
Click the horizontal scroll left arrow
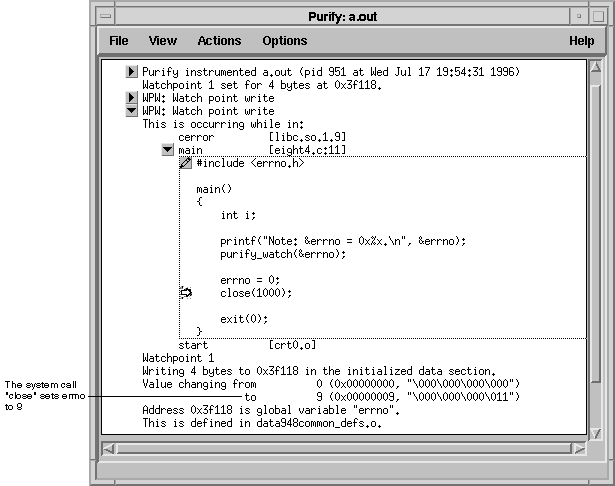coord(108,449)
